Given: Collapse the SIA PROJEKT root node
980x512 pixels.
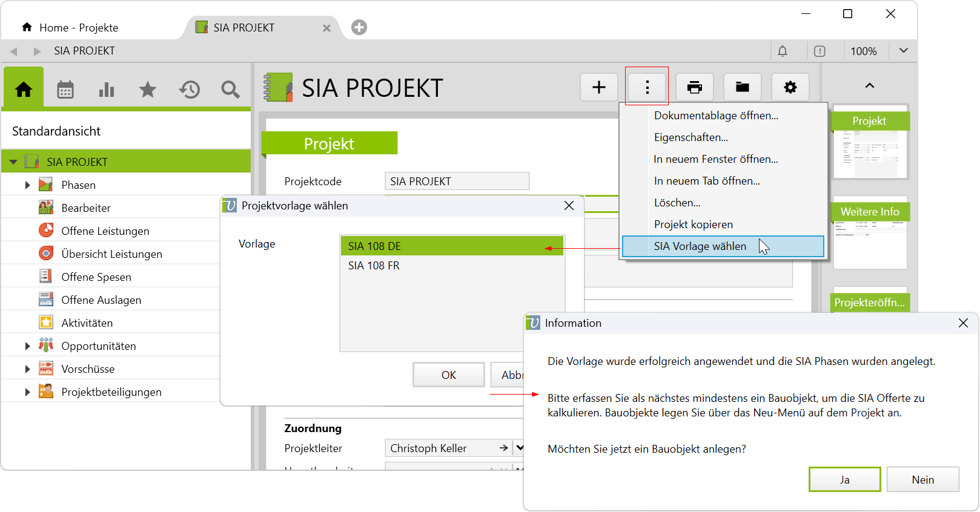Looking at the screenshot, I should (13, 162).
